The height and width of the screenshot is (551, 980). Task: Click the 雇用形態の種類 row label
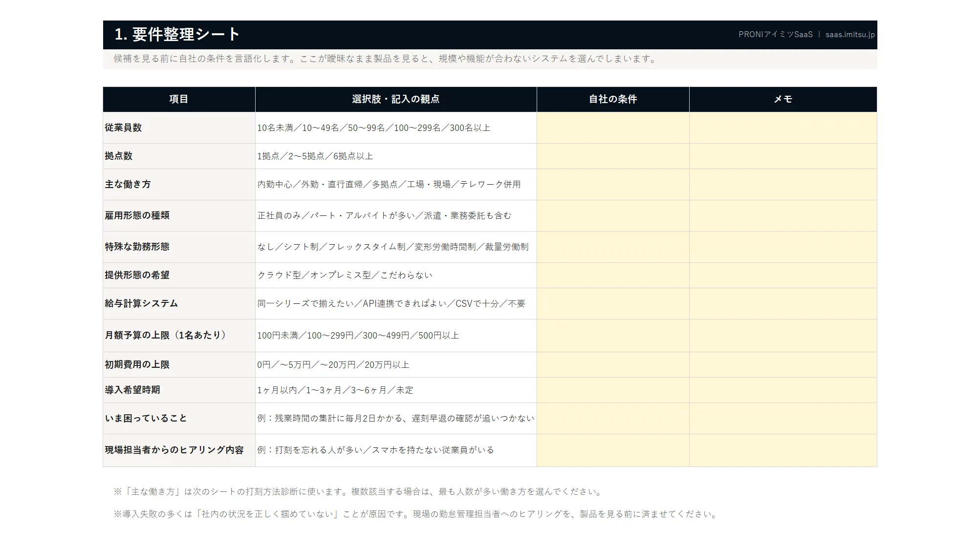coord(137,215)
